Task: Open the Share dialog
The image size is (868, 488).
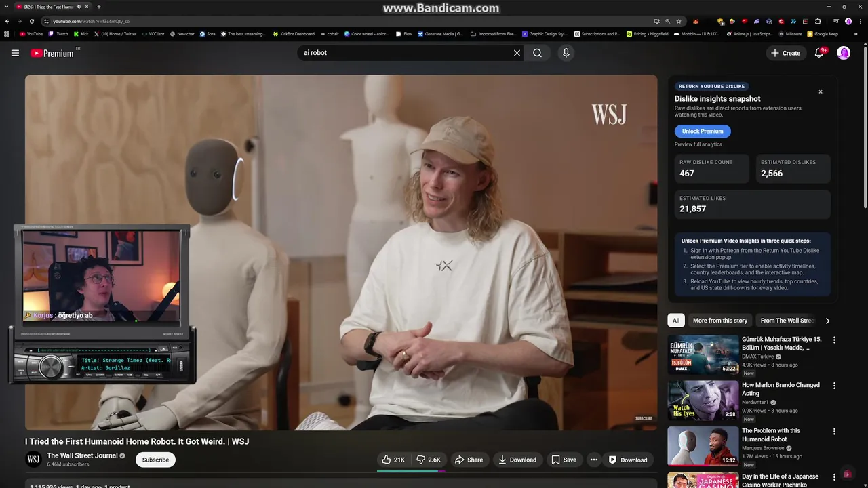Action: (469, 460)
